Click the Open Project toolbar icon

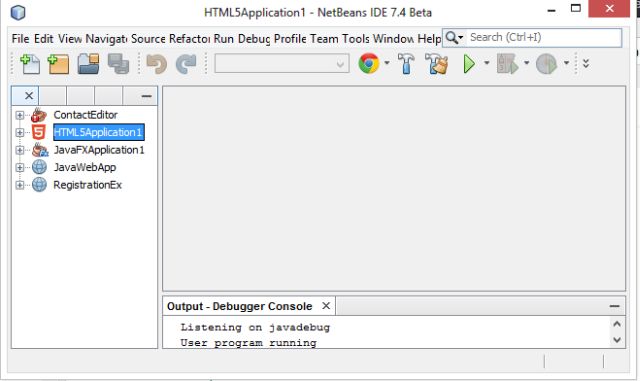tap(89, 64)
